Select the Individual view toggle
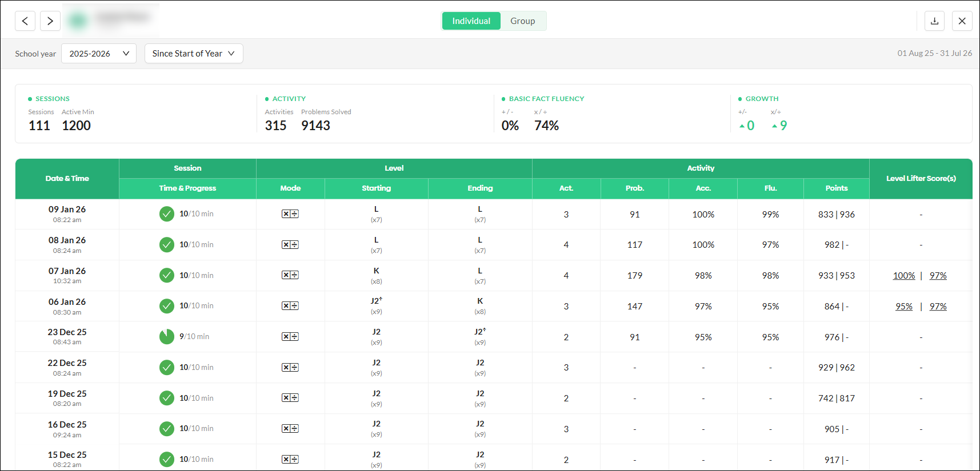 (x=471, y=21)
